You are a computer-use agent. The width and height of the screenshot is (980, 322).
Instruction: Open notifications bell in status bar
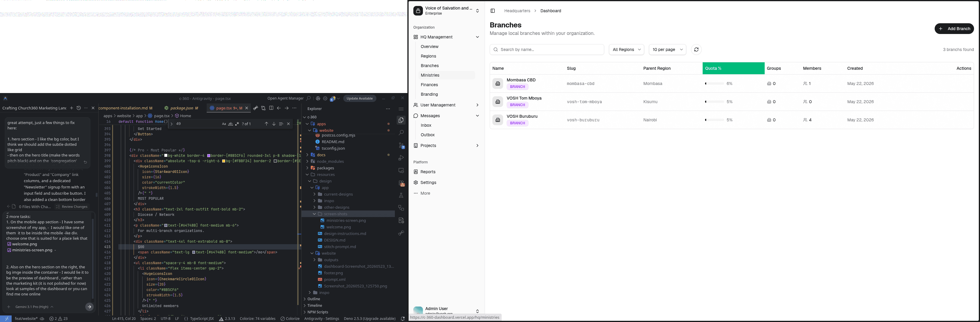click(403, 319)
